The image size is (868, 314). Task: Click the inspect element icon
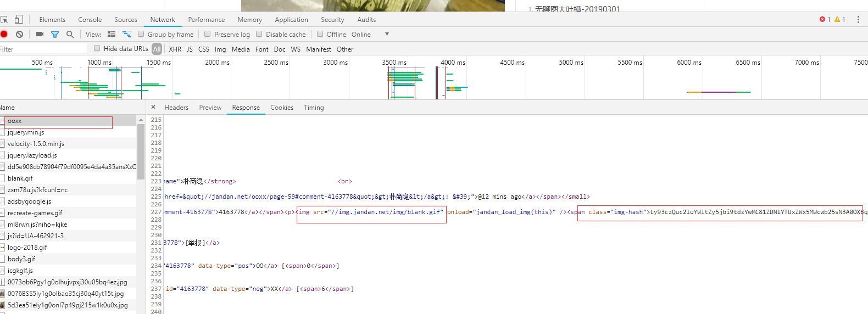pos(4,19)
